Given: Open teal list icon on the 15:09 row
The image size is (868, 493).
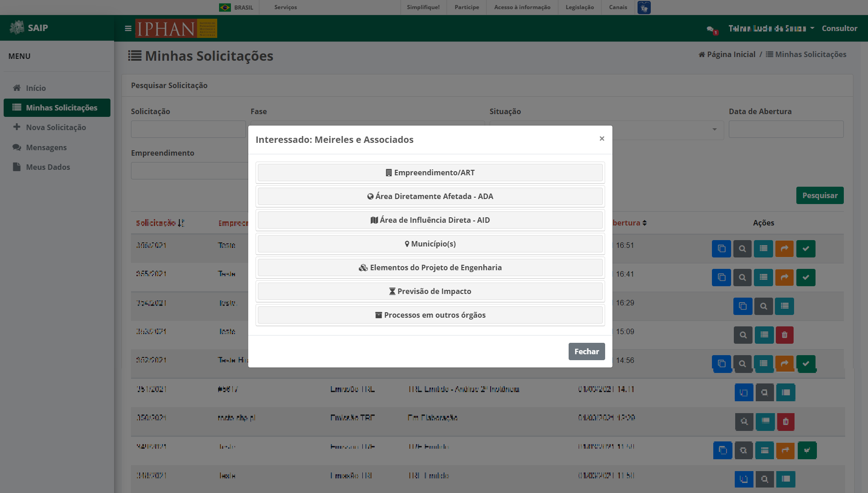Looking at the screenshot, I should click(764, 335).
